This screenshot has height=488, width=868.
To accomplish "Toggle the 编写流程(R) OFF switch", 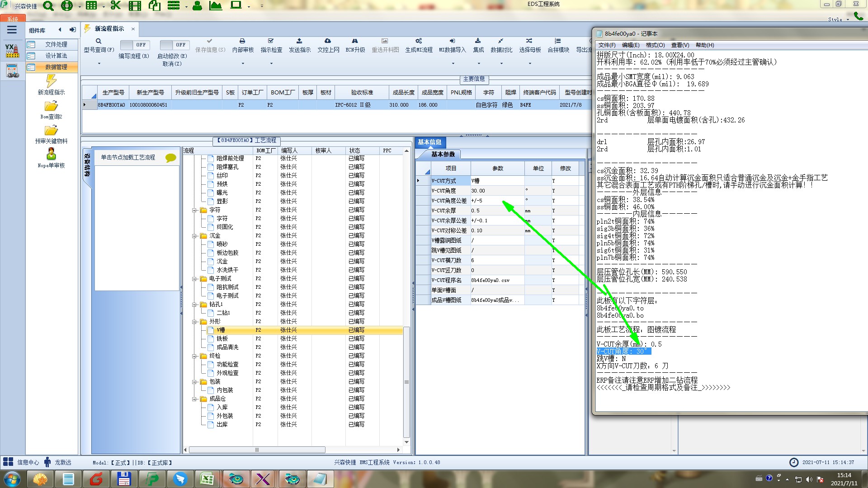I will (x=134, y=45).
